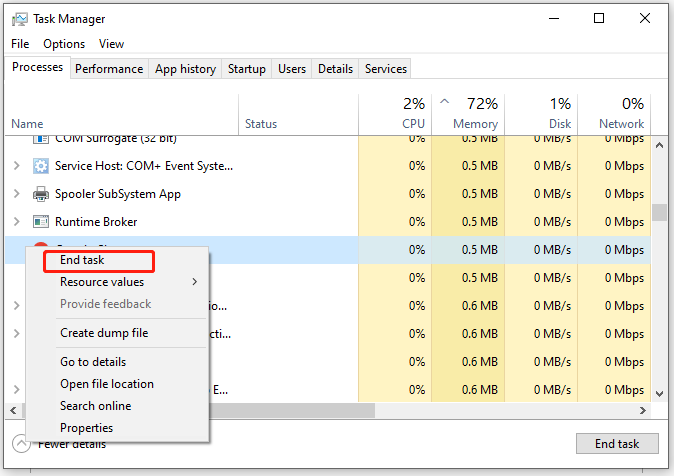The height and width of the screenshot is (476, 674).
Task: Expand the Runtime Broker process row
Action: coord(16,221)
